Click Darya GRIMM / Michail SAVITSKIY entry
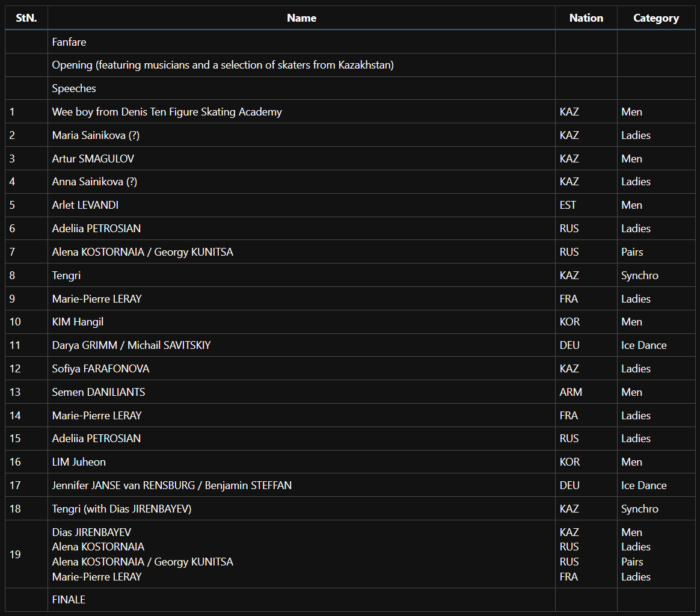This screenshot has width=700, height=616. [131, 345]
